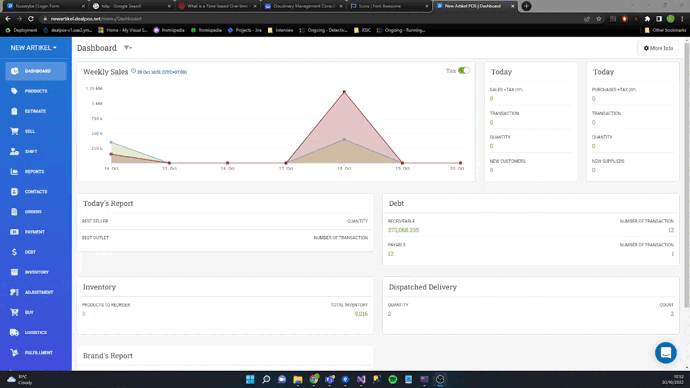Open Products tag icon in sidebar
Viewport: 690px width, 388px height.
coord(15,91)
